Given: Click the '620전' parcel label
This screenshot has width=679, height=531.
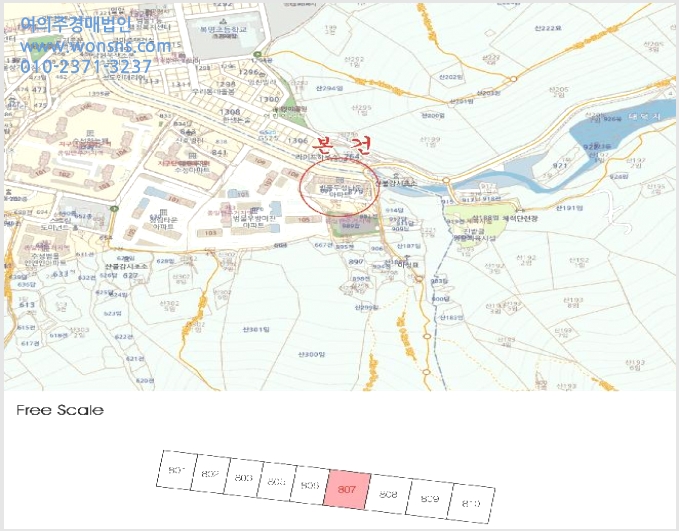Looking at the screenshot, I should click(145, 380).
